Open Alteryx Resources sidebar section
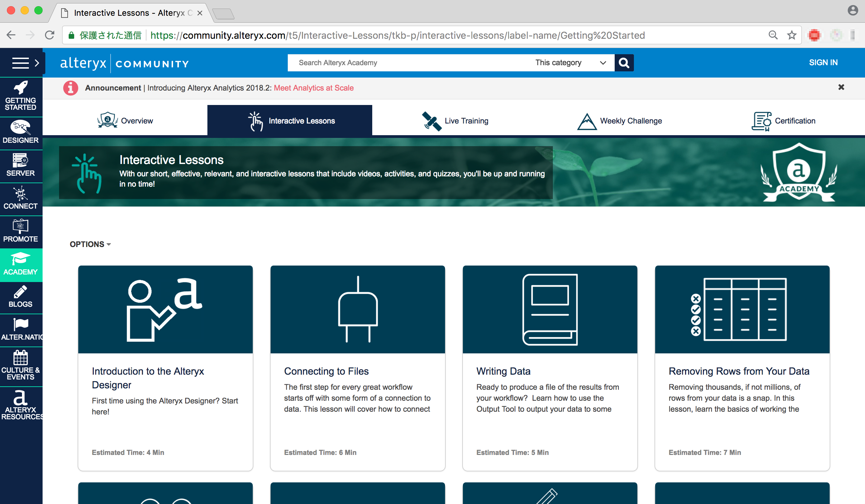 (21, 405)
